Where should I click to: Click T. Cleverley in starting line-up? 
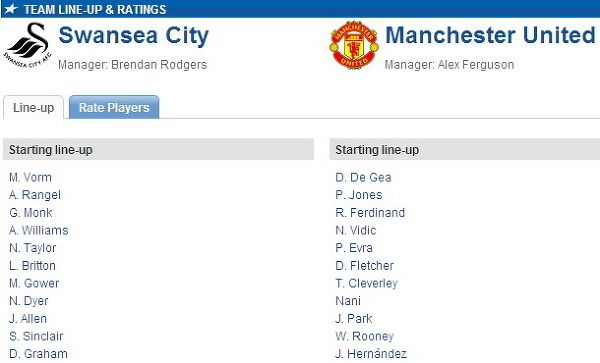(366, 283)
